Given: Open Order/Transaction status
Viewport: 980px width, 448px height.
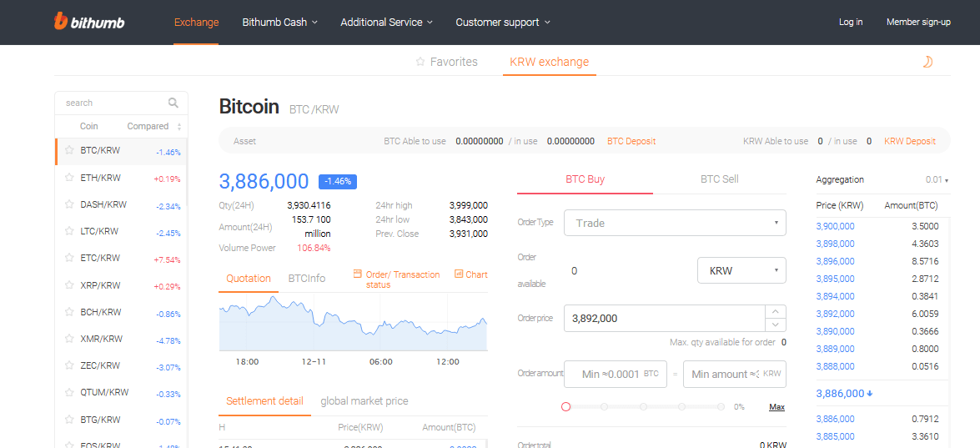Looking at the screenshot, I should [x=396, y=279].
